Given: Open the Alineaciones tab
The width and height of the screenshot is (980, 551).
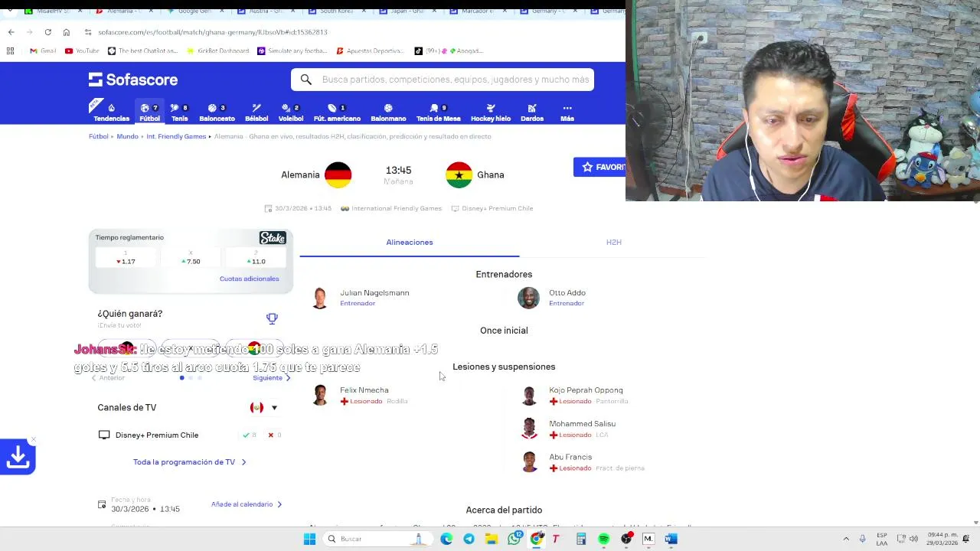Looking at the screenshot, I should click(410, 242).
